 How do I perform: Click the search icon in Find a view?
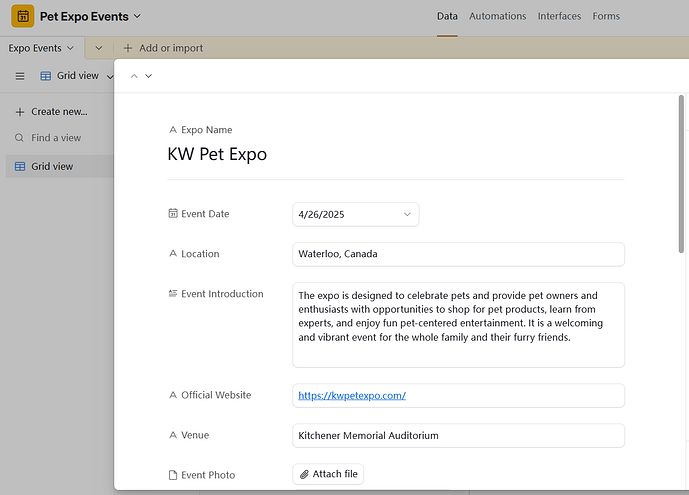20,138
